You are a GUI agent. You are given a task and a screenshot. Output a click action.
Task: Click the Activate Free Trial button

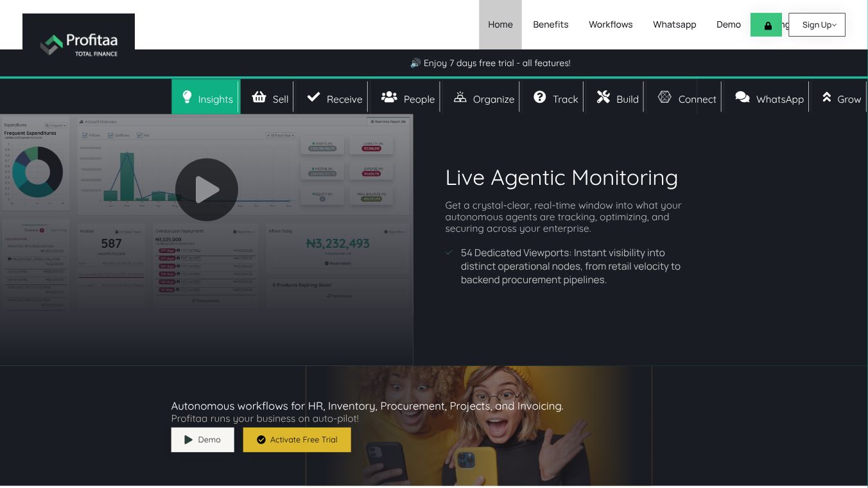coord(297,440)
